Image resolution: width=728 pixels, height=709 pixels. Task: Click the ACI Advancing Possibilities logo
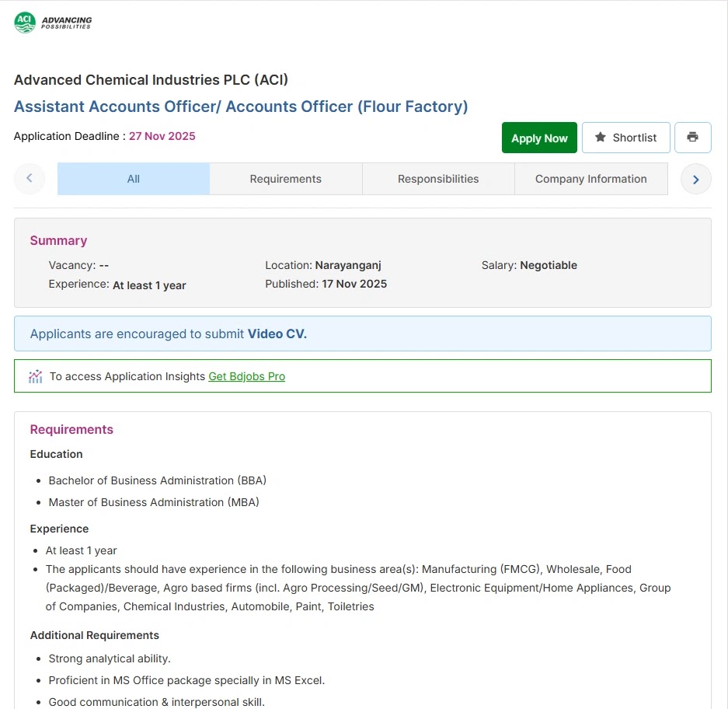[x=53, y=23]
